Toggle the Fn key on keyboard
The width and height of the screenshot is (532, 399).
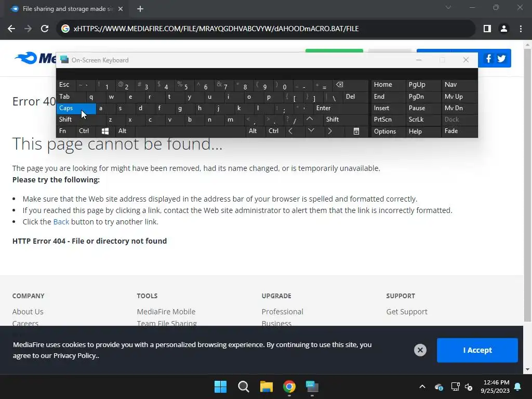click(66, 131)
